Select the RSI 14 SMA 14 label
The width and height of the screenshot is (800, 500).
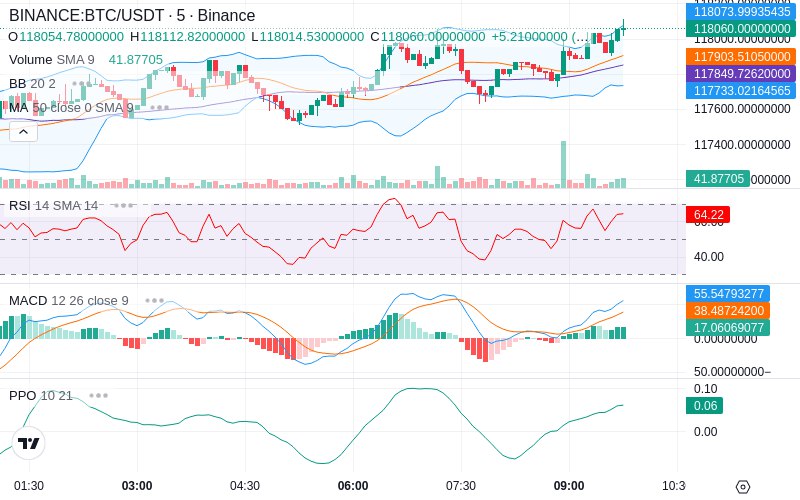[54, 206]
